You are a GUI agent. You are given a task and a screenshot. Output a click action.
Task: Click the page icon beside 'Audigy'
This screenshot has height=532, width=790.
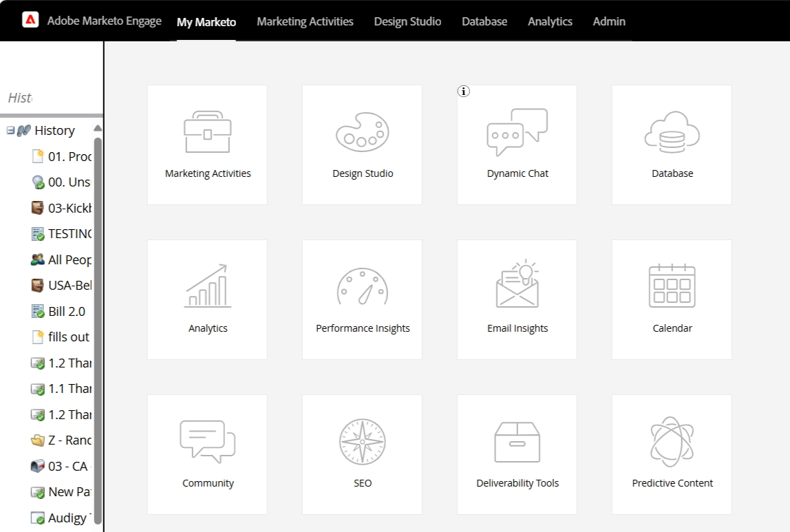(38, 518)
